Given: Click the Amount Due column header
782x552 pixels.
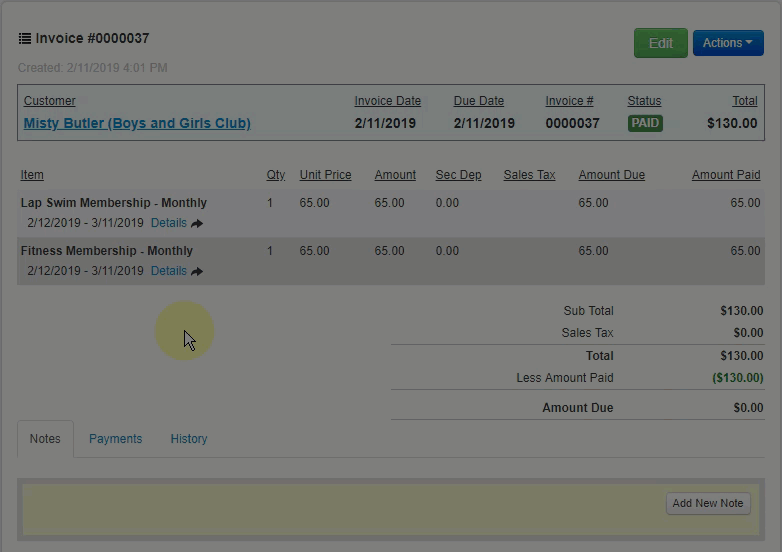Looking at the screenshot, I should [611, 175].
